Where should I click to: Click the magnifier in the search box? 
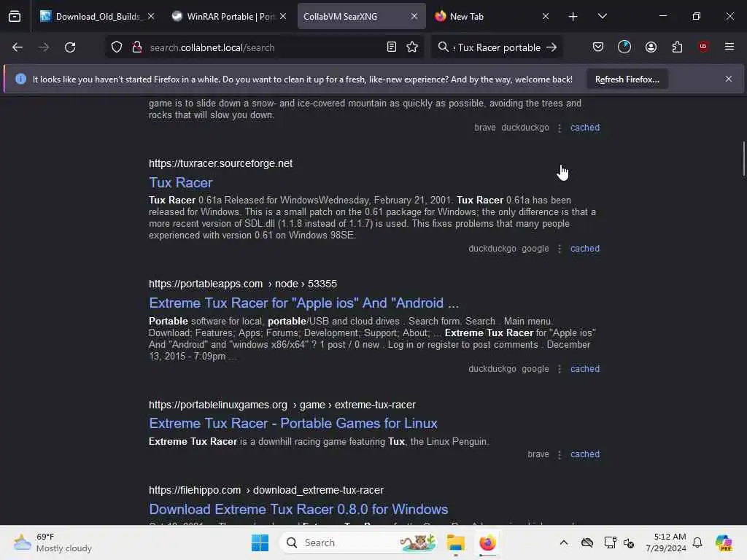point(443,47)
